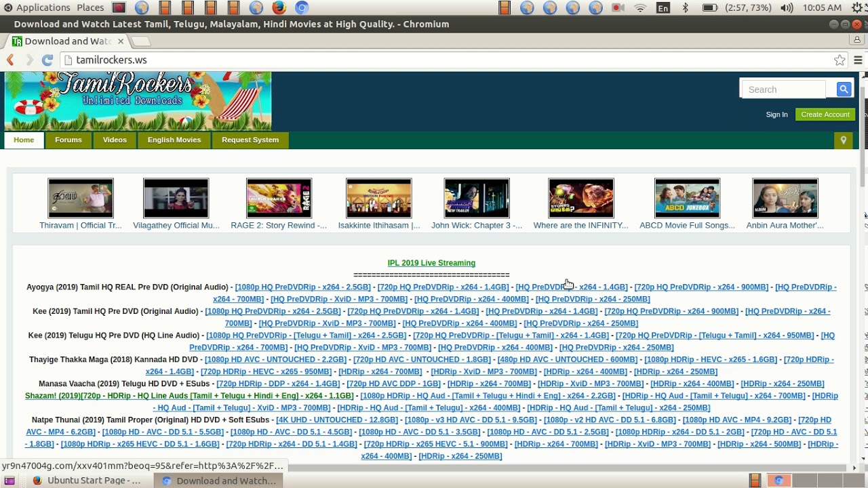Open Ayogya 720p HQ PreDVDRip x264 900MB link

(701, 287)
